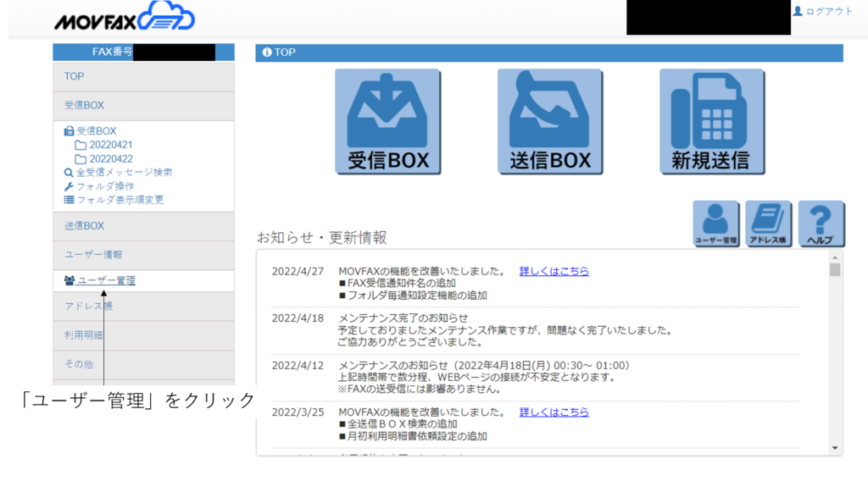868x481 pixels.
Task: Click the MOVFAX cloud logo
Action: (125, 17)
